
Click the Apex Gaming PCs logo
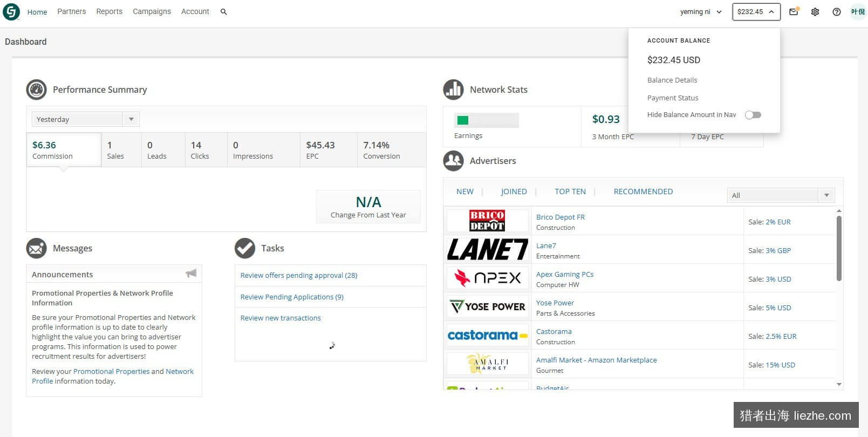(x=487, y=278)
